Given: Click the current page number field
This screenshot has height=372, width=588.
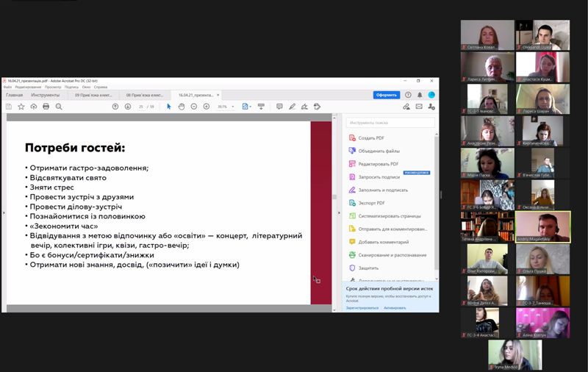Looking at the screenshot, I should pos(141,107).
